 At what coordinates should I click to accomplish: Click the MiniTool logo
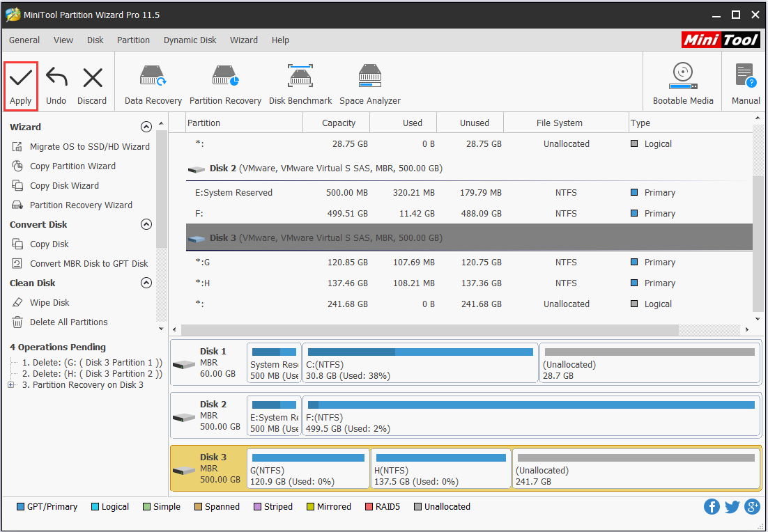click(x=721, y=40)
